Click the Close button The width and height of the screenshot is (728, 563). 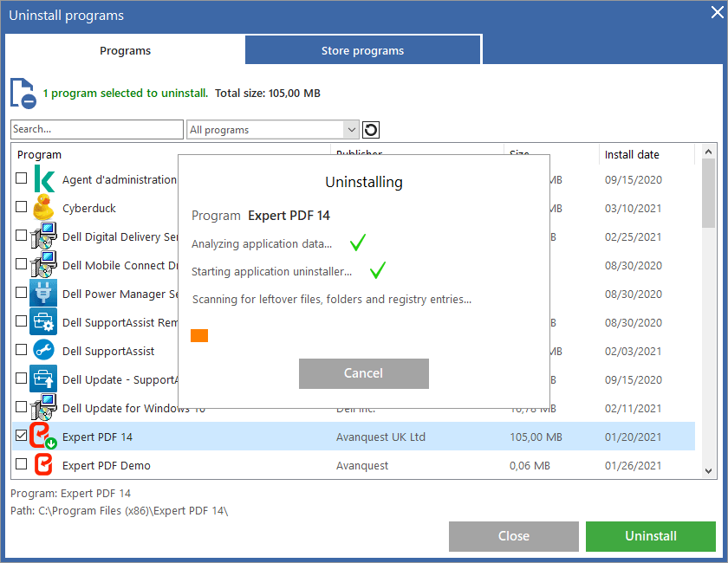click(514, 536)
